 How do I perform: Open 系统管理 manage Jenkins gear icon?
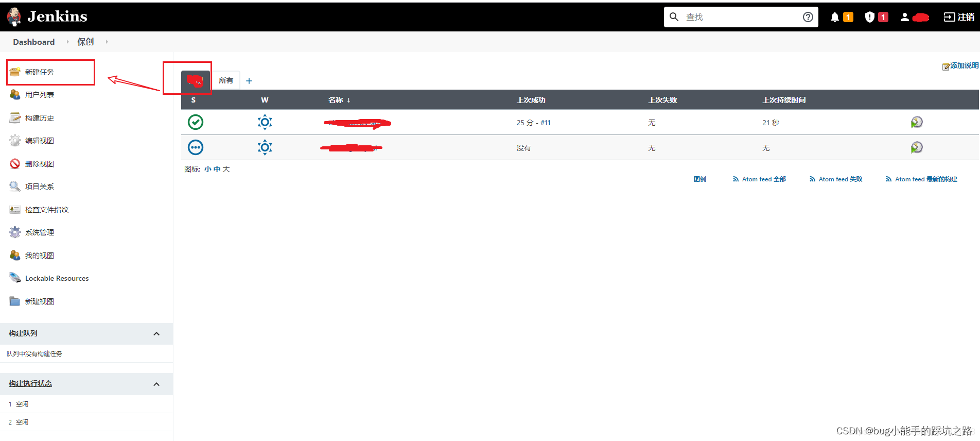[15, 232]
